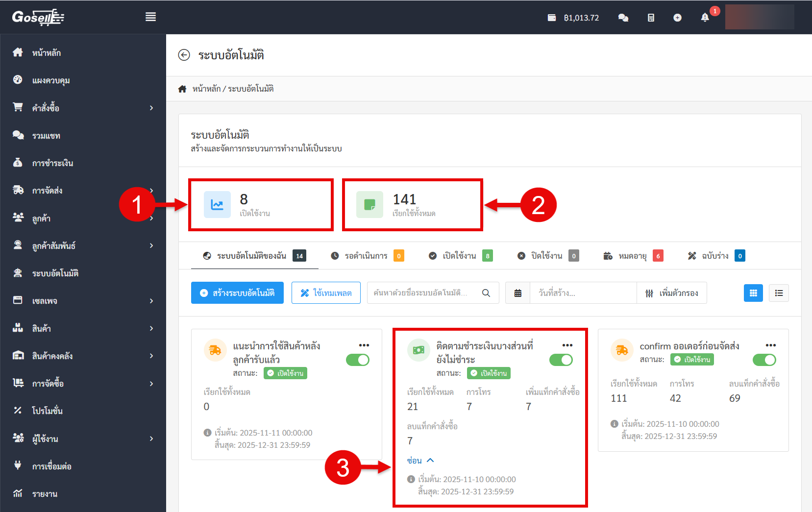This screenshot has width=812, height=512.
Task: Toggle off the partial payment follow-up automation
Action: tap(561, 360)
